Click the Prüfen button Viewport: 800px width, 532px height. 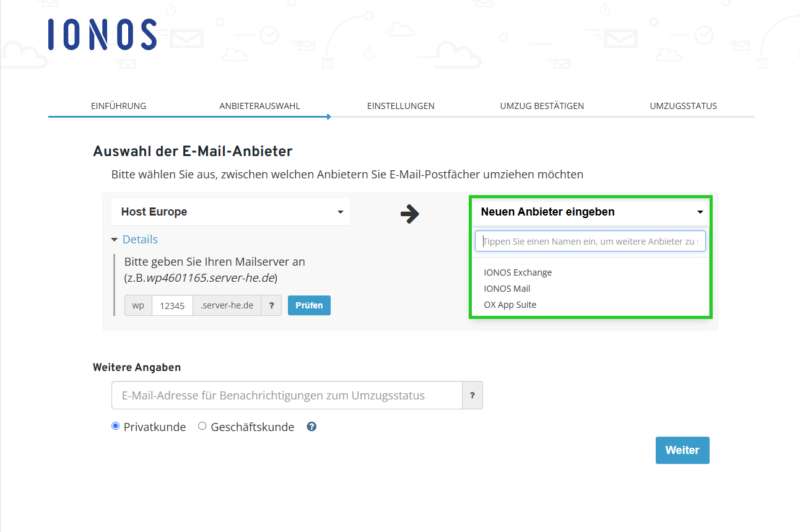(x=309, y=305)
